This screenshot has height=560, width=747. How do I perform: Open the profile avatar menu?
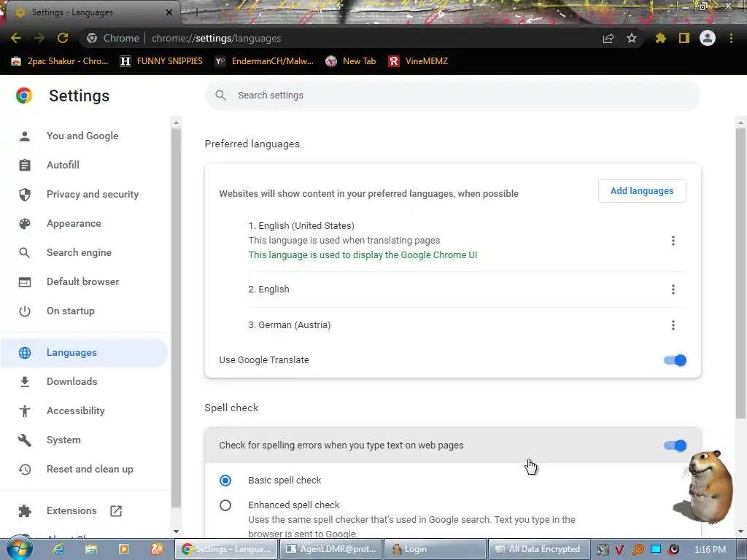click(x=708, y=38)
